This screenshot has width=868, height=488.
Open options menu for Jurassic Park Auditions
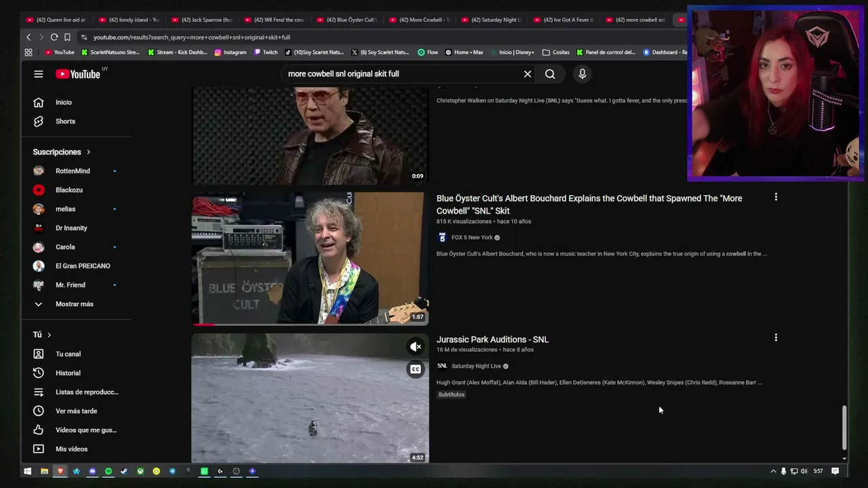[776, 338]
